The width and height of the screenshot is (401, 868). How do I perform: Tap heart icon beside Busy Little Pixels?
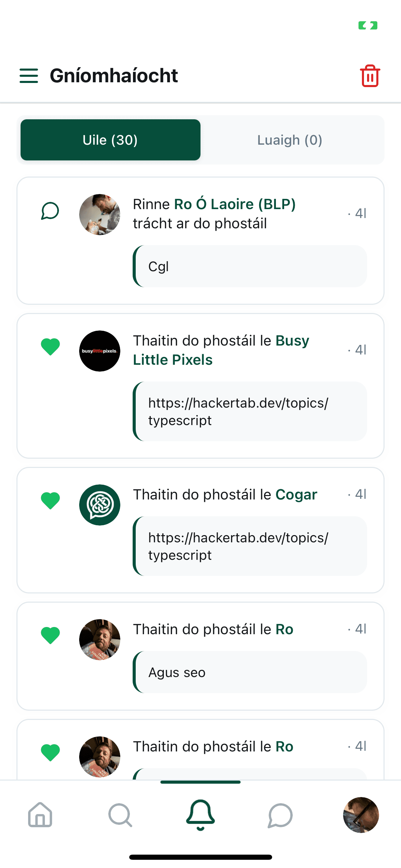(x=50, y=347)
